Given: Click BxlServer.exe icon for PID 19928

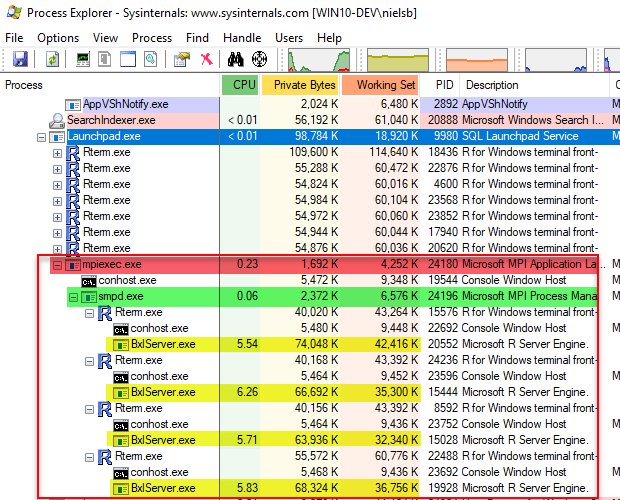Looking at the screenshot, I should pyautogui.click(x=121, y=489).
